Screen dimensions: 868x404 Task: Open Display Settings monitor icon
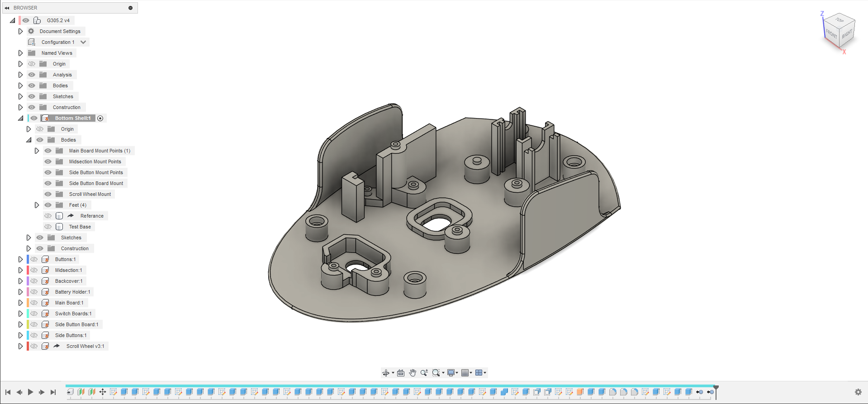point(451,373)
